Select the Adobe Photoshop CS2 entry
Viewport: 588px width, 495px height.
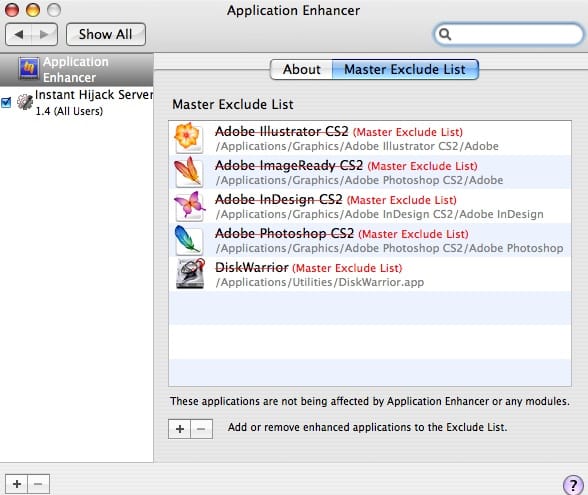pyautogui.click(x=370, y=240)
